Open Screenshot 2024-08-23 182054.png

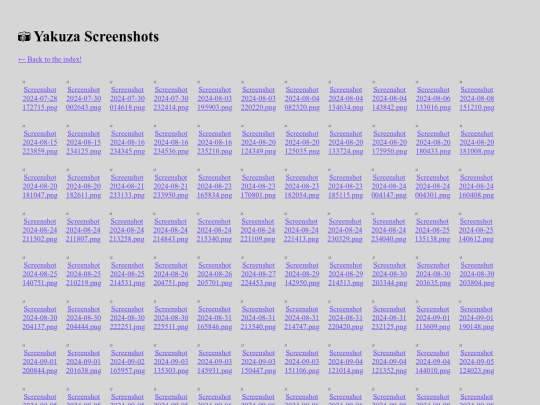coord(302,186)
